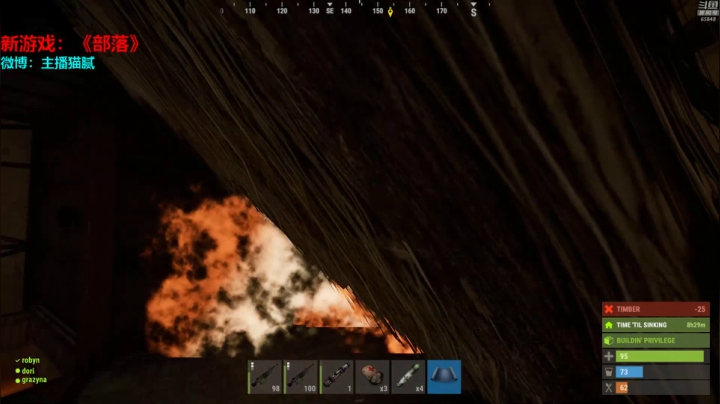Click team member name robyn
The height and width of the screenshot is (404, 720).
pos(31,361)
